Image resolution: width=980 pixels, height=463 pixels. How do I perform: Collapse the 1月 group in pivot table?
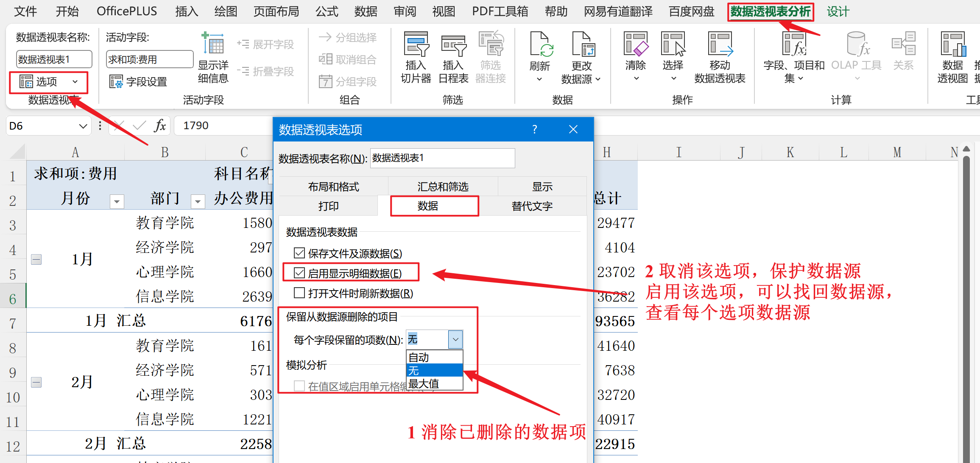click(36, 259)
